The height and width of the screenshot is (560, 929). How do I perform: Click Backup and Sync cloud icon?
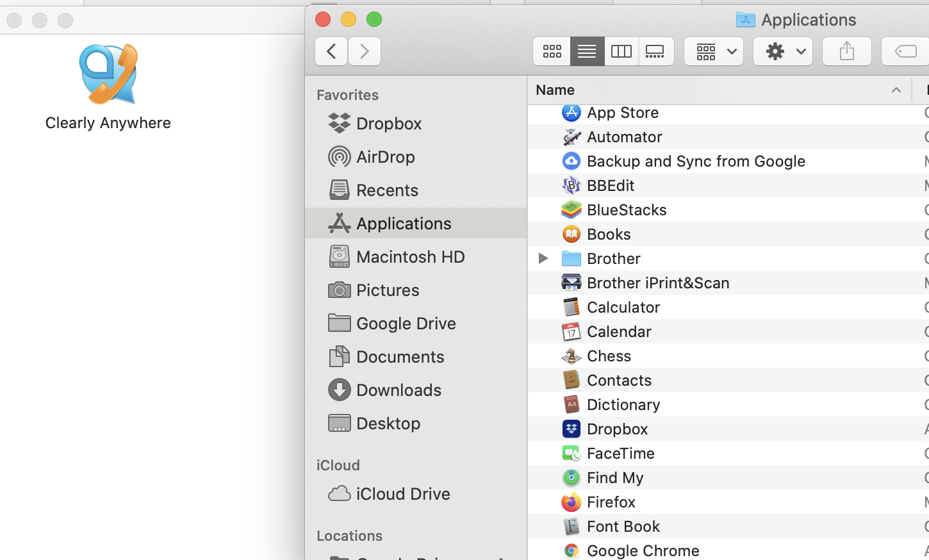coord(571,161)
